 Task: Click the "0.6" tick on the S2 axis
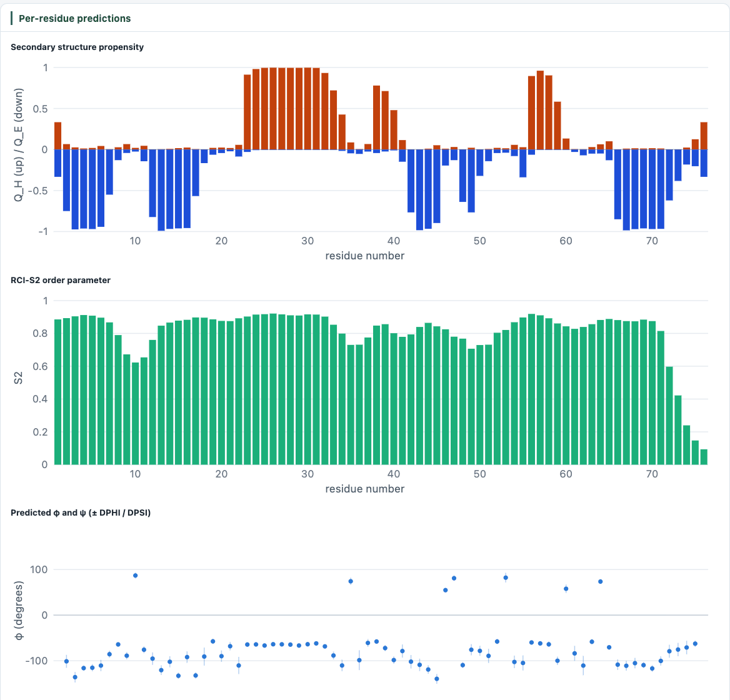[x=40, y=366]
